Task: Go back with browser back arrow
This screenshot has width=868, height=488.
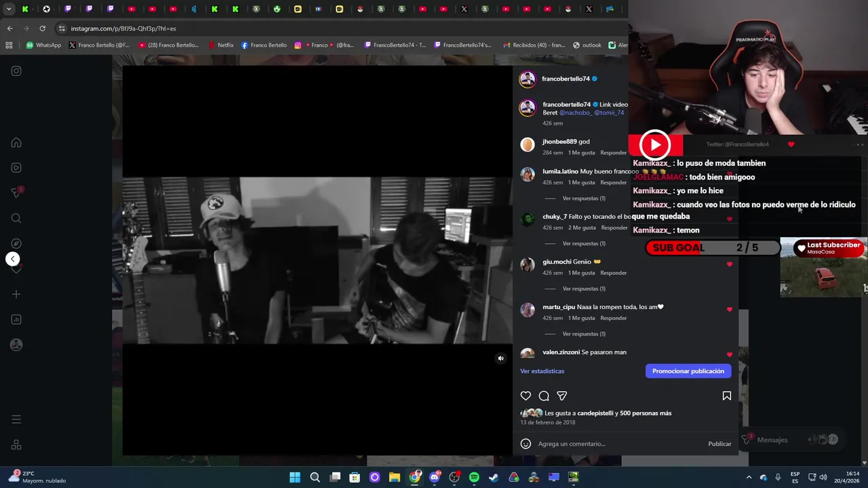Action: [9, 28]
